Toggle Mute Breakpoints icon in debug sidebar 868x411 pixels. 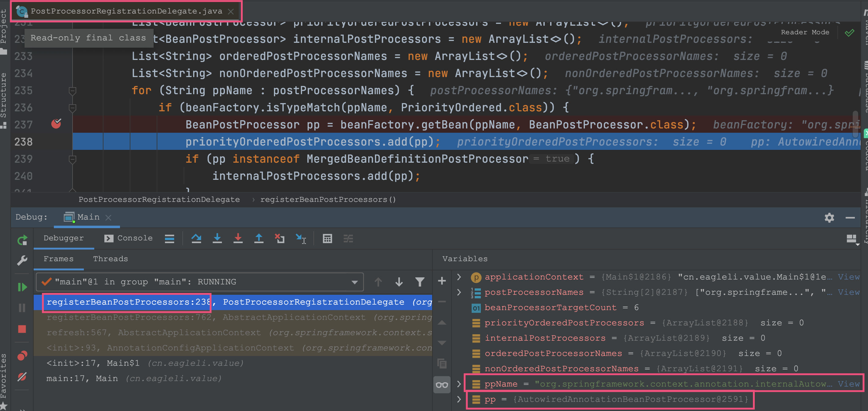(22, 377)
